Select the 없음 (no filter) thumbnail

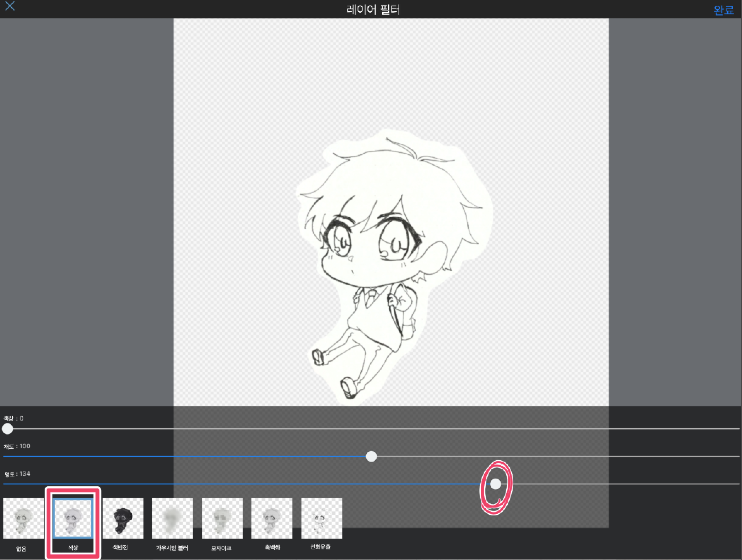(x=23, y=518)
